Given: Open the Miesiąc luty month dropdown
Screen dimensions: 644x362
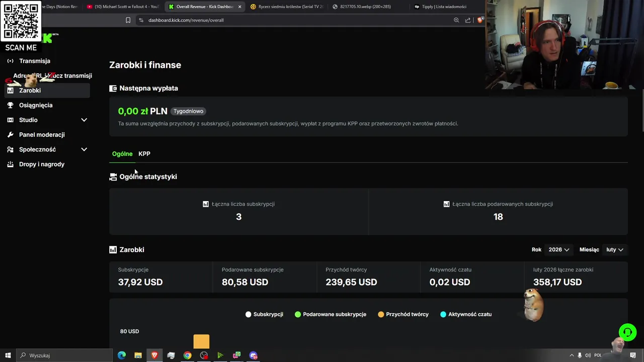Looking at the screenshot, I should (615, 250).
